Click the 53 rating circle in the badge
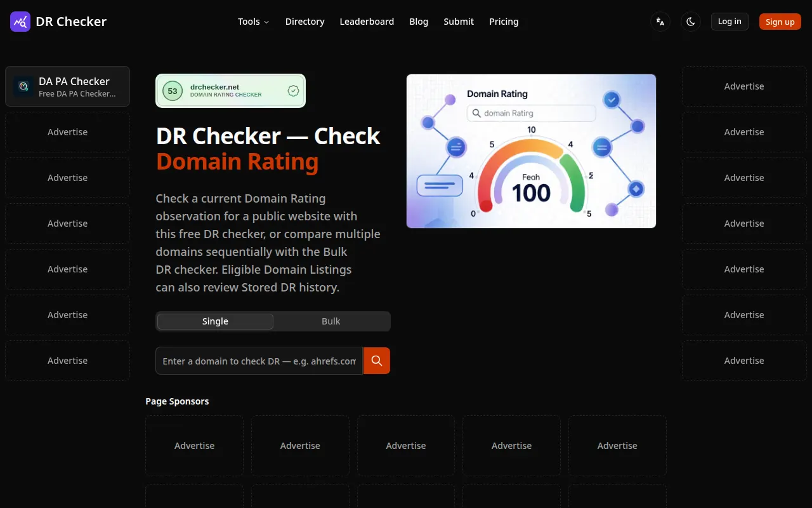 173,91
